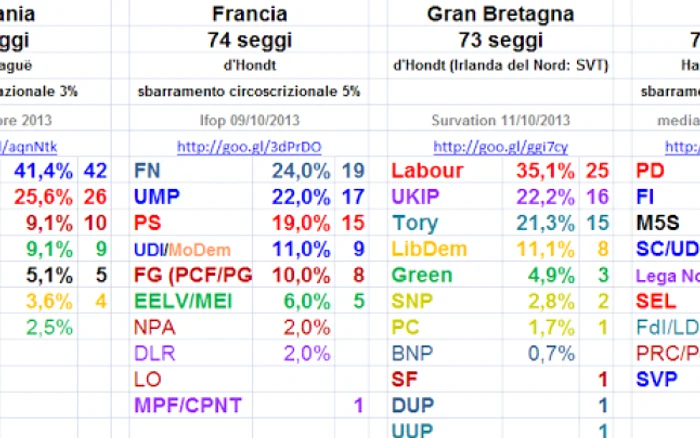Click the MPF/CPNT party cell
The width and height of the screenshot is (700, 438).
191,405
